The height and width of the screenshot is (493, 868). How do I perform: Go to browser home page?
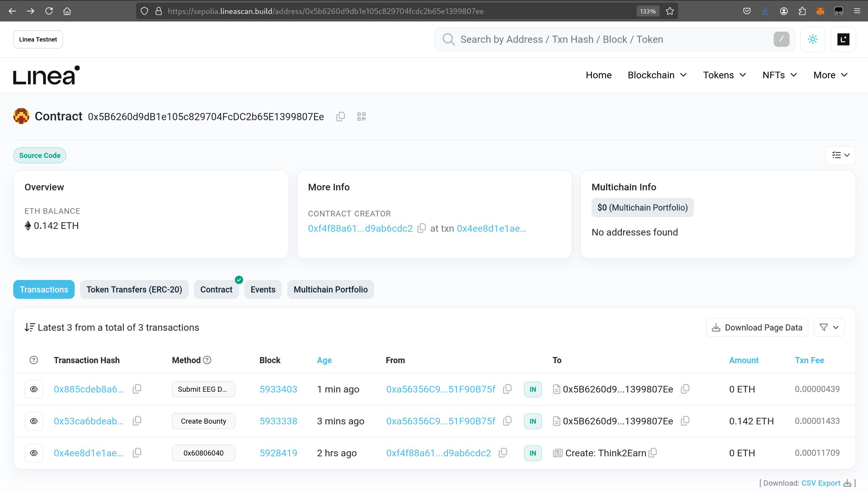tap(67, 11)
